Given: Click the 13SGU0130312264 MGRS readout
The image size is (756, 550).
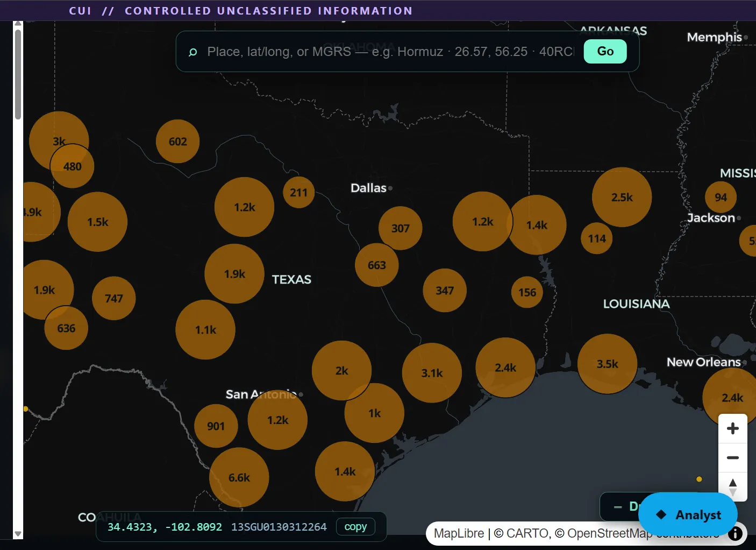Looking at the screenshot, I should 279,527.
